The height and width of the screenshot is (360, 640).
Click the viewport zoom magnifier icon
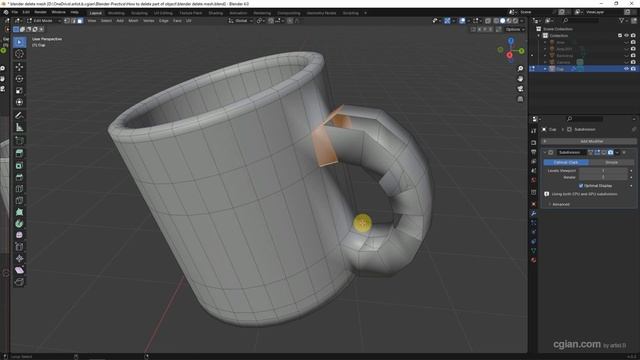click(x=520, y=69)
